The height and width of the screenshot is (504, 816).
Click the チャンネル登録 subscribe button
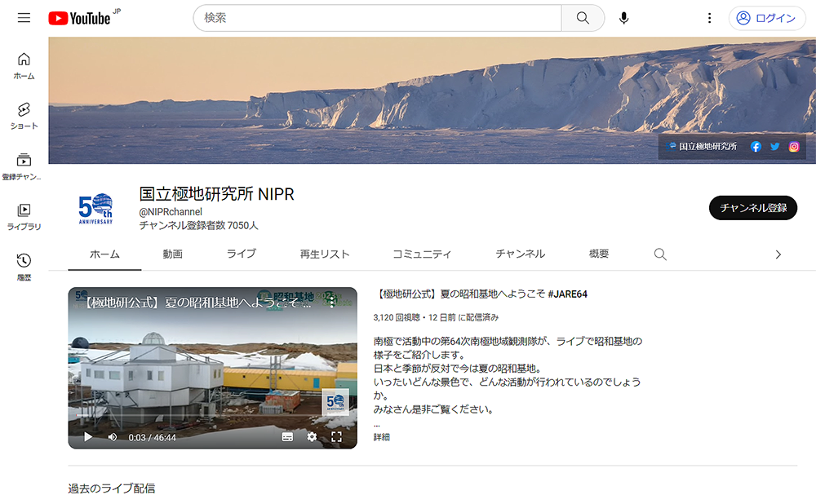tap(752, 208)
